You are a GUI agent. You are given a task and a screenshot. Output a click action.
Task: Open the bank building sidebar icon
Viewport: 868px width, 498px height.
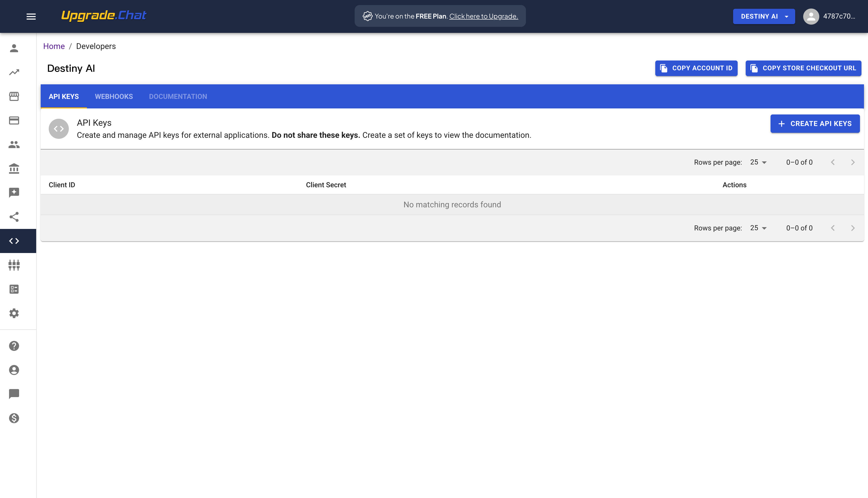tap(14, 169)
